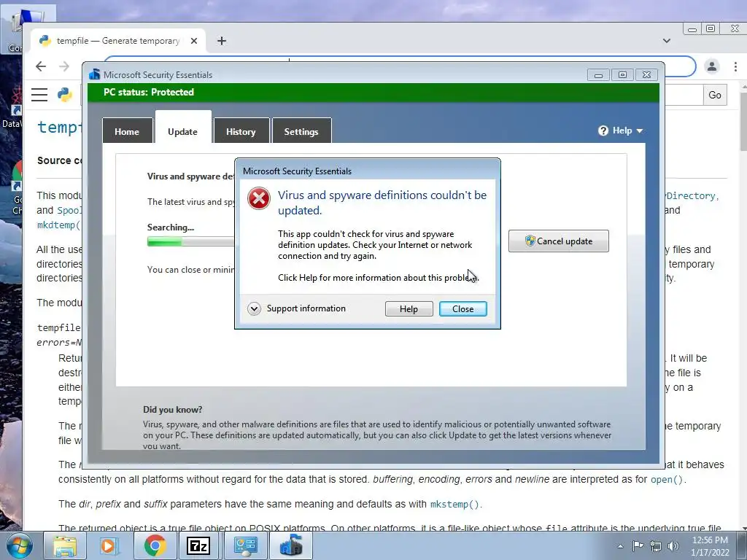747x560 pixels.
Task: Show hidden tray icons arrow
Action: (x=620, y=546)
